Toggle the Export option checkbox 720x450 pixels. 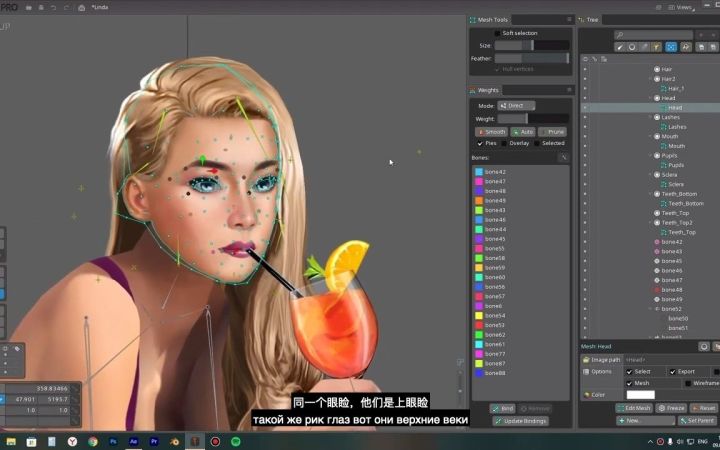coord(673,371)
